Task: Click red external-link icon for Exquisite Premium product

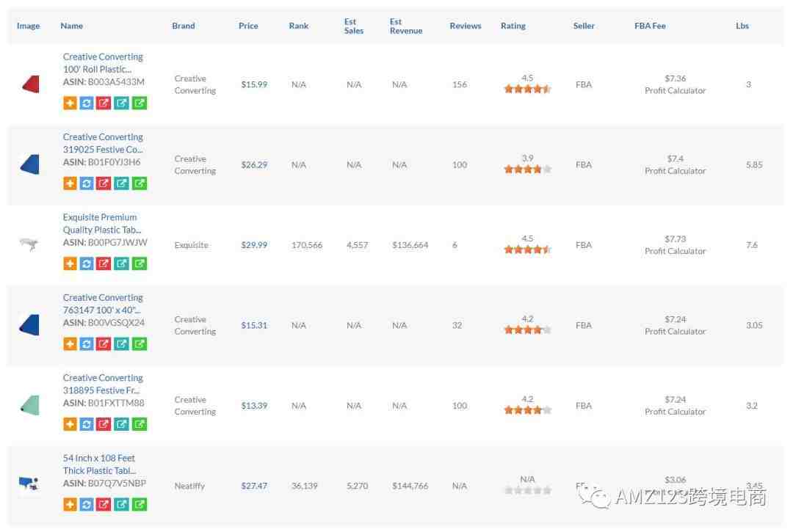Action: [x=104, y=263]
